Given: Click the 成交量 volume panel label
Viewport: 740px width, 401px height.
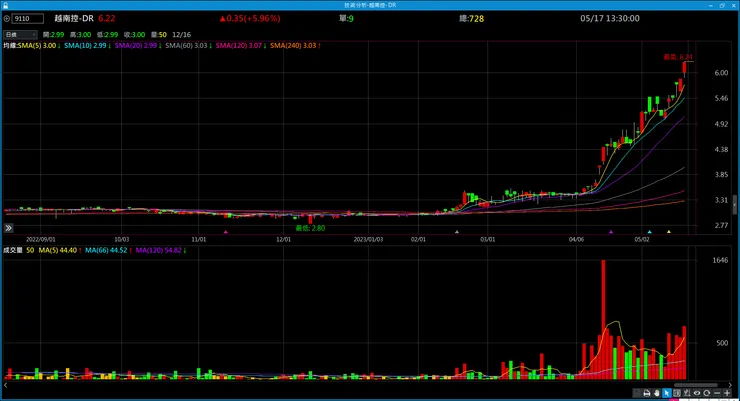Looking at the screenshot, I should pyautogui.click(x=13, y=251).
